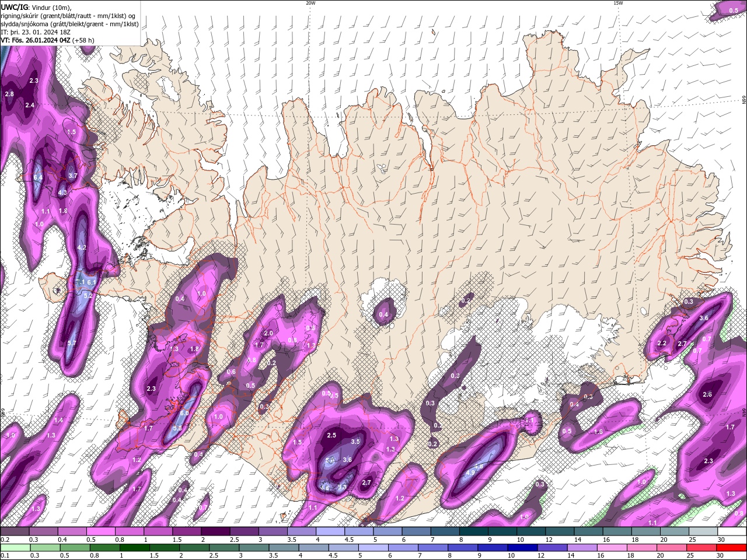Click the '15W' longitude label
The image size is (747, 560).
coord(618,3)
